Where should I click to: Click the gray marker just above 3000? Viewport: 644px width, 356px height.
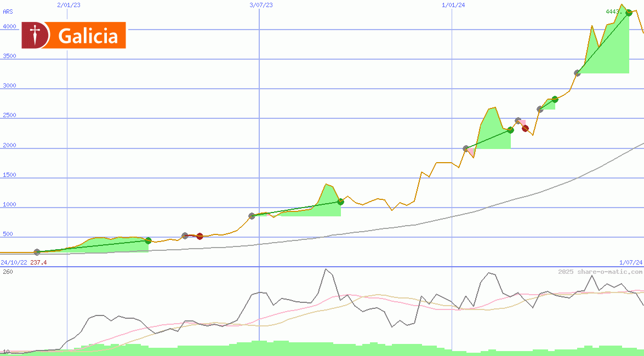coord(577,73)
